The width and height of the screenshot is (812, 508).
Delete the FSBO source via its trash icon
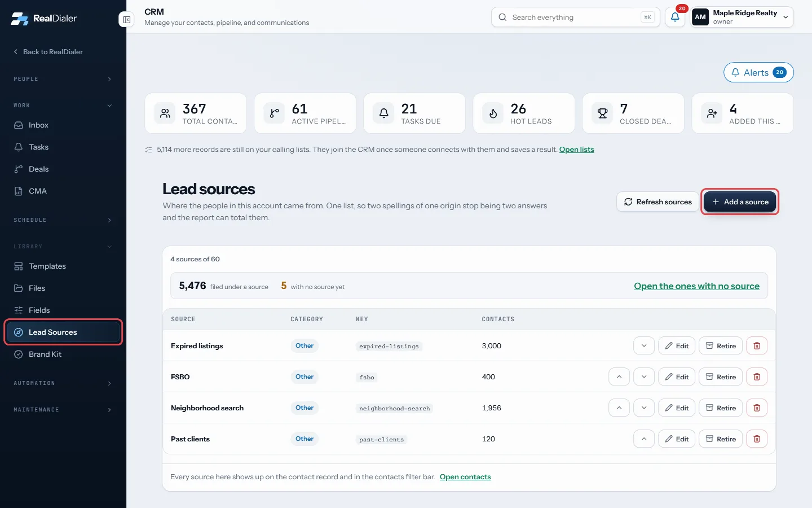point(757,377)
